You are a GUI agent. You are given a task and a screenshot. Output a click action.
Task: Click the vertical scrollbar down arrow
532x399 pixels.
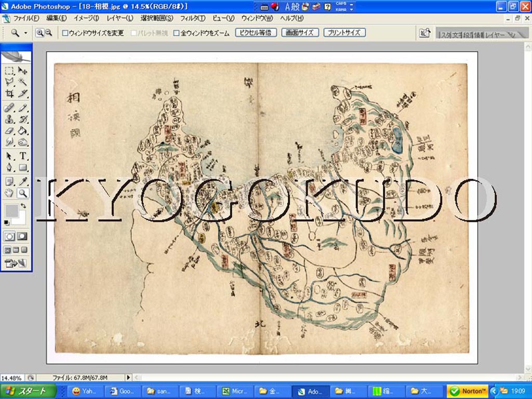pos(528,369)
